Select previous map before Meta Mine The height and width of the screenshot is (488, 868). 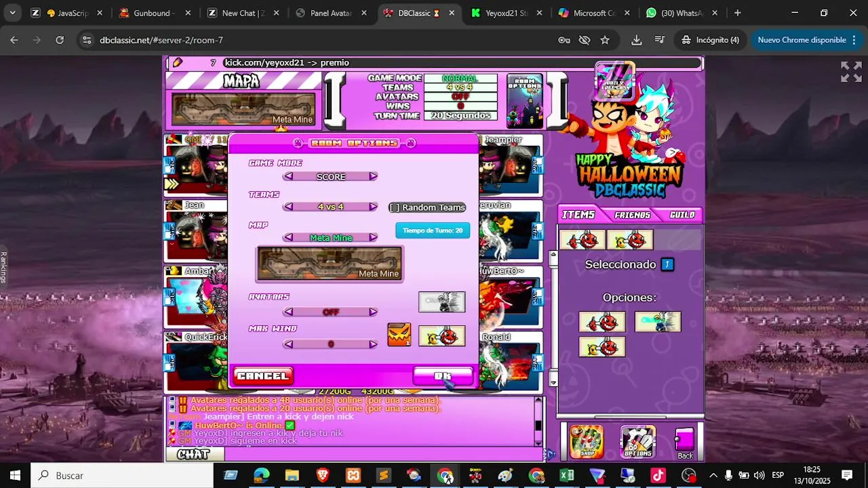coord(288,237)
